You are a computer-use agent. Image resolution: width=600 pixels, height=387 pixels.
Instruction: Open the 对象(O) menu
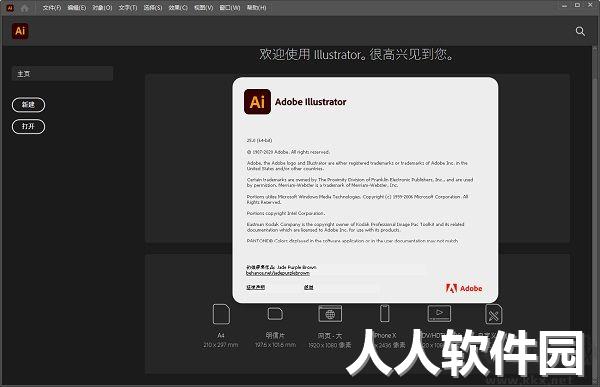pyautogui.click(x=102, y=8)
